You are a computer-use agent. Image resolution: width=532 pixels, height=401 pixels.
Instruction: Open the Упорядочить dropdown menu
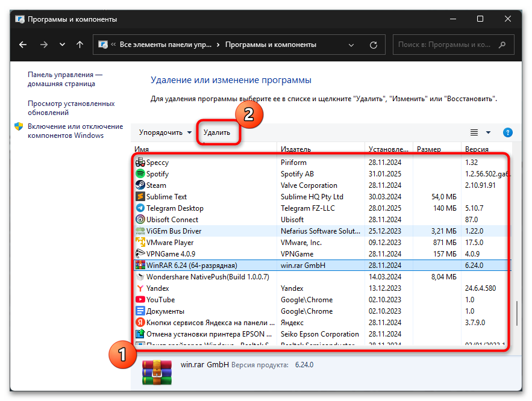pyautogui.click(x=164, y=132)
